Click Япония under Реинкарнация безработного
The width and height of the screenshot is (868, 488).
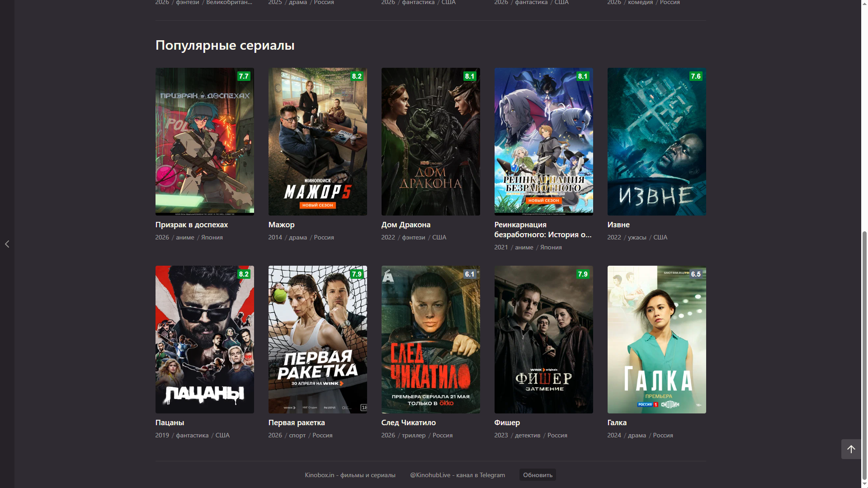(551, 247)
